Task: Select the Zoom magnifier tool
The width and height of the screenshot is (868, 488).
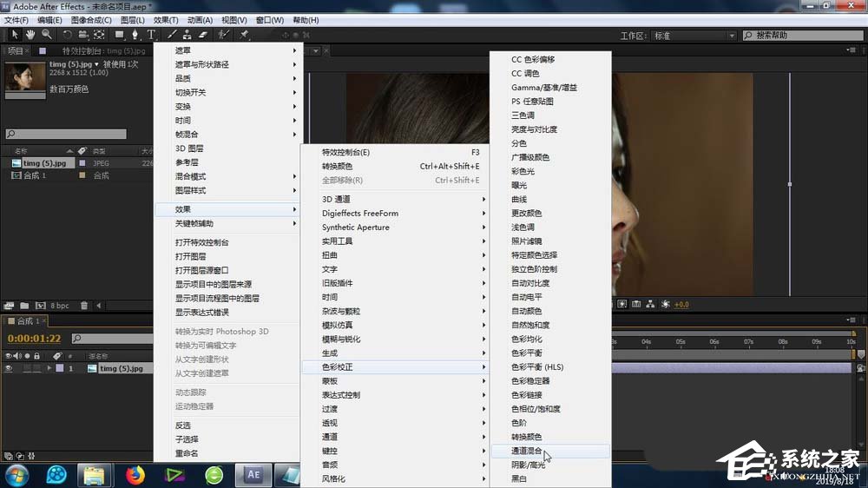Action: (46, 35)
